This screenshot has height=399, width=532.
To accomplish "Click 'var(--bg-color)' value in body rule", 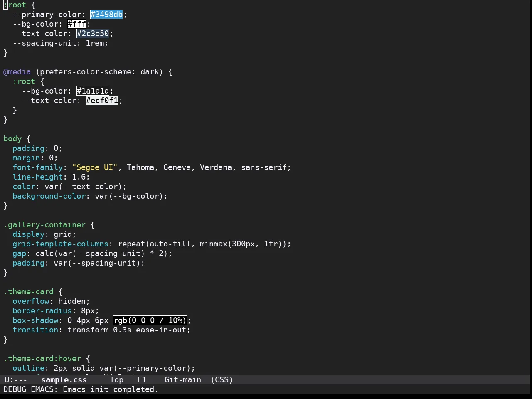I will coord(129,196).
